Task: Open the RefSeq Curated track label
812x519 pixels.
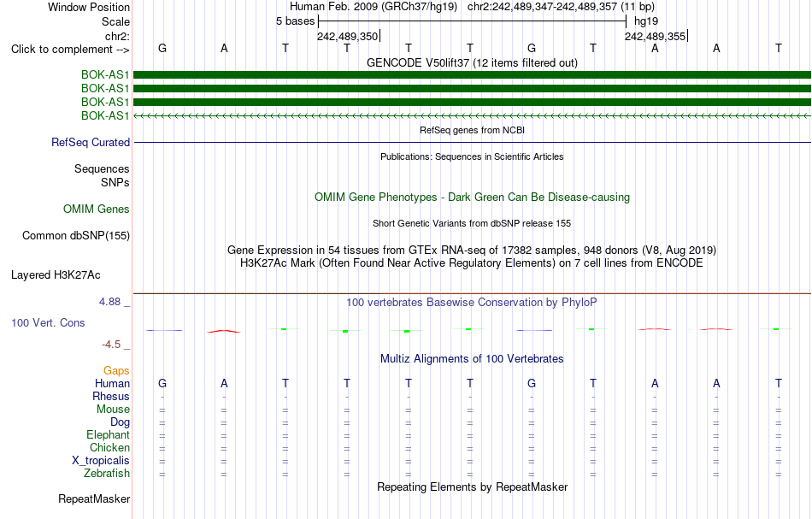Action: (91, 143)
